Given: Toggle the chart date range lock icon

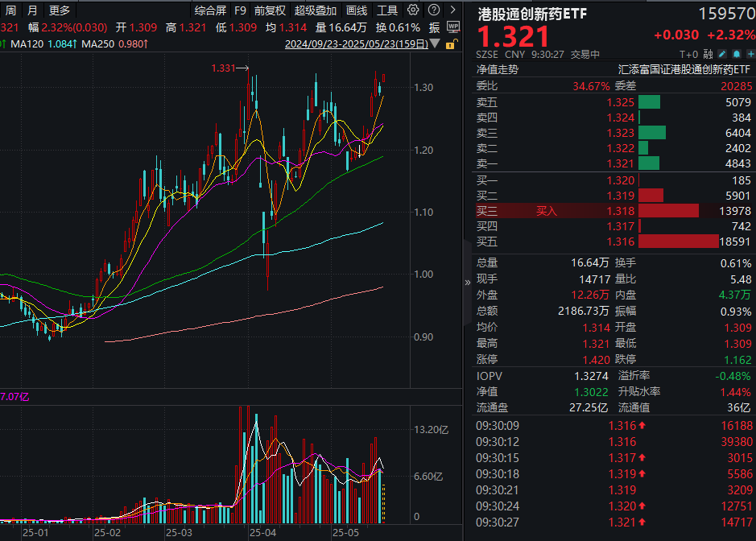Looking at the screenshot, I should coord(452,44).
